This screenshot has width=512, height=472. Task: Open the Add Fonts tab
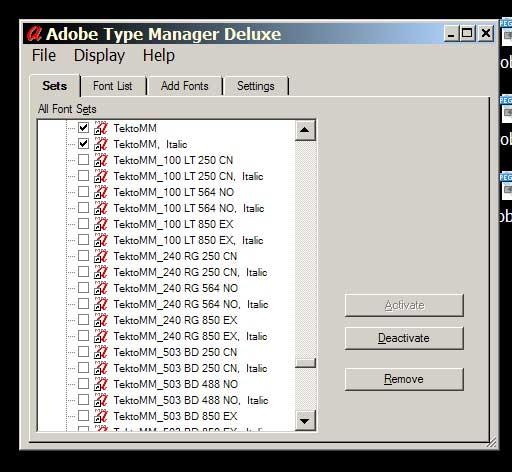(x=185, y=86)
